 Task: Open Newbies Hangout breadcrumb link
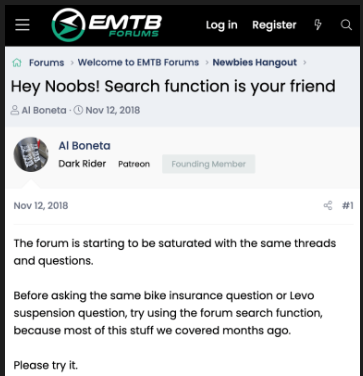255,63
